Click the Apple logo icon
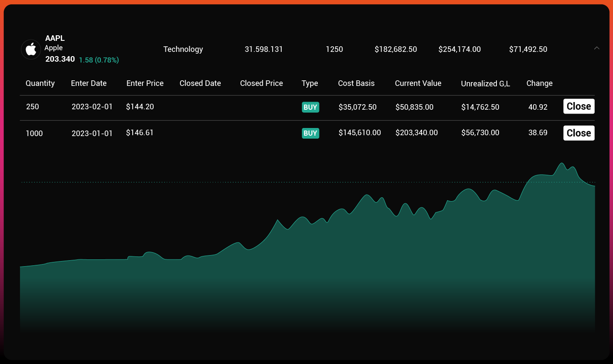Image resolution: width=613 pixels, height=364 pixels. pos(31,49)
